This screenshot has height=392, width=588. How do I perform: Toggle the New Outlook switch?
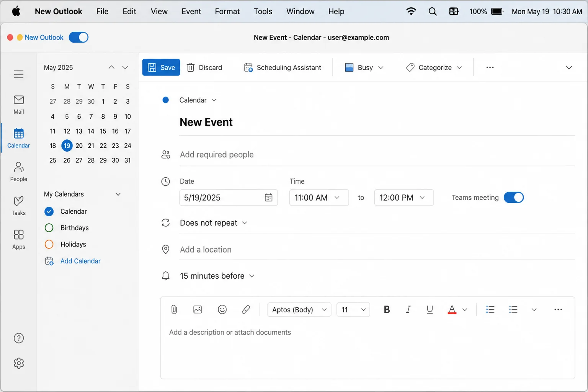click(78, 38)
